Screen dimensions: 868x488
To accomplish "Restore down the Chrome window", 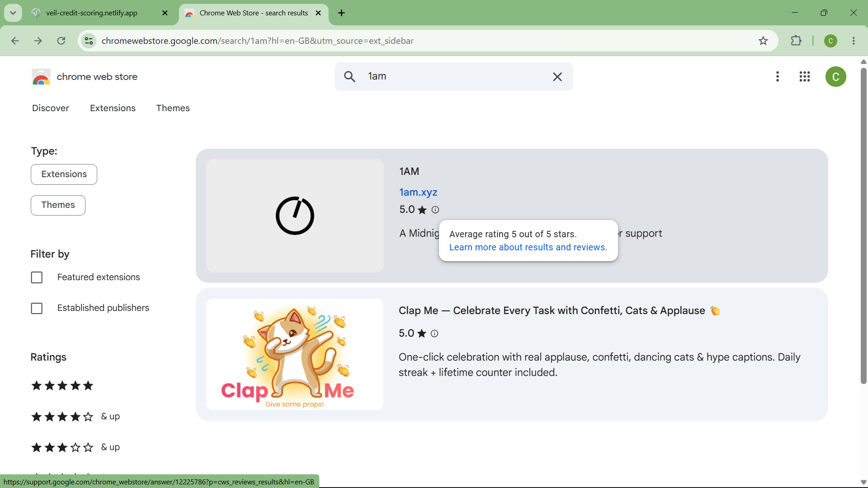I will tap(824, 13).
